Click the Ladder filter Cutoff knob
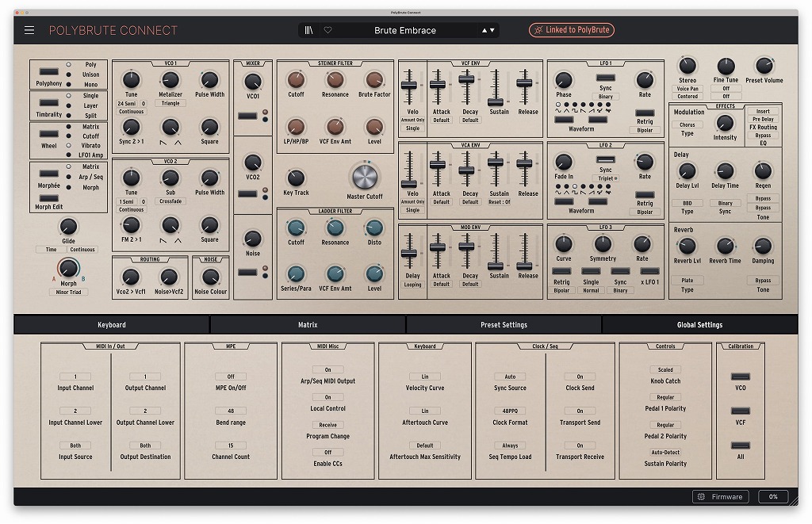Image resolution: width=812 pixels, height=524 pixels. click(x=297, y=228)
